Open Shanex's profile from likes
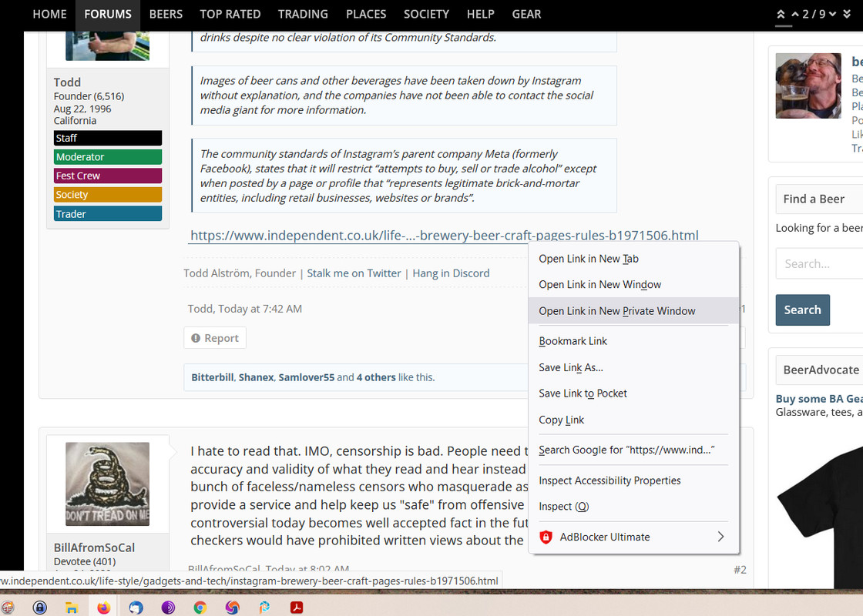 pos(256,377)
